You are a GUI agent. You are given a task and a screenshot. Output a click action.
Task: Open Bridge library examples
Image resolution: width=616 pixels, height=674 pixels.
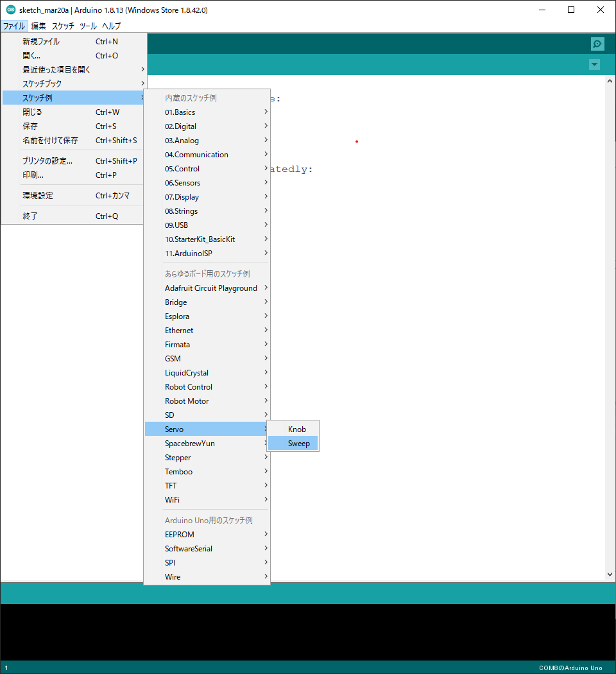[207, 302]
